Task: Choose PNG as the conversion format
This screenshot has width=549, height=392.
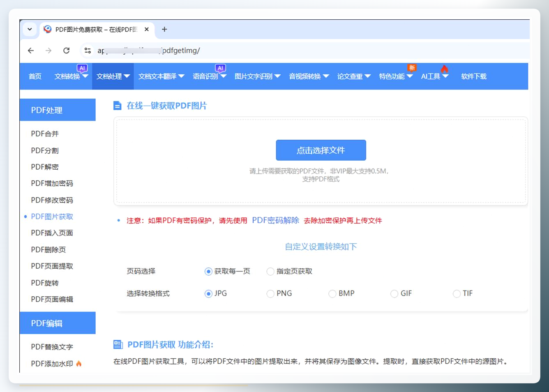Action: tap(270, 294)
